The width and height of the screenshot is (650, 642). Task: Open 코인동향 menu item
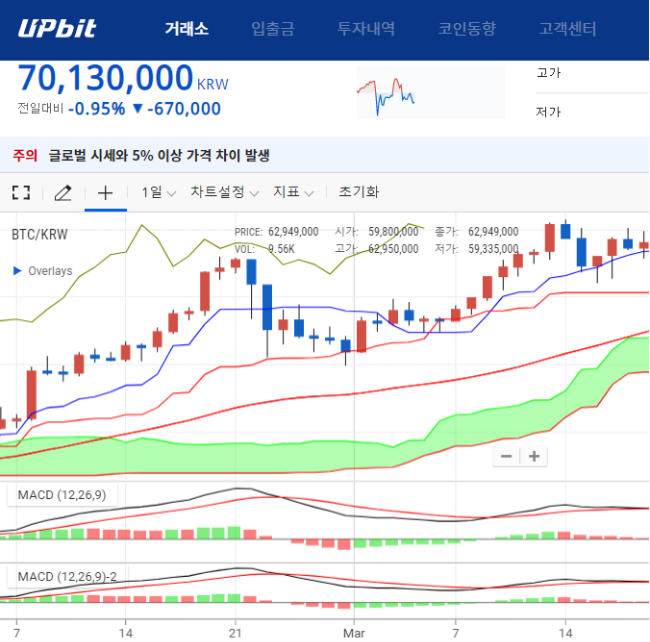point(467,29)
